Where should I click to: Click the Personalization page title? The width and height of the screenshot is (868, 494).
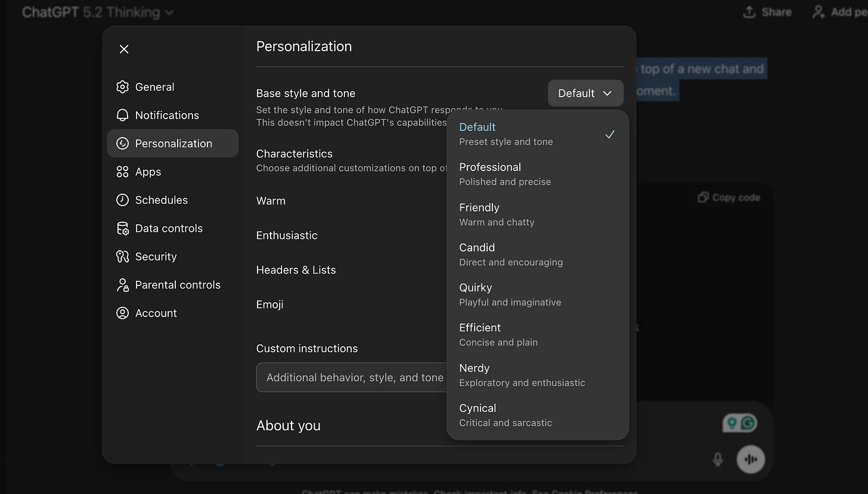[304, 46]
